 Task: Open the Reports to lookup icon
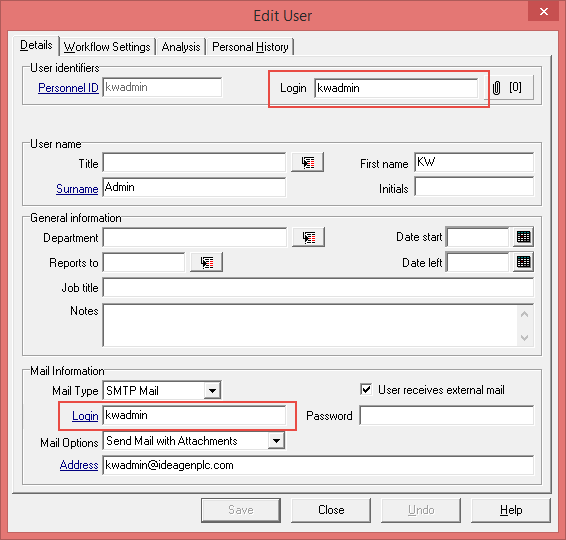click(206, 262)
